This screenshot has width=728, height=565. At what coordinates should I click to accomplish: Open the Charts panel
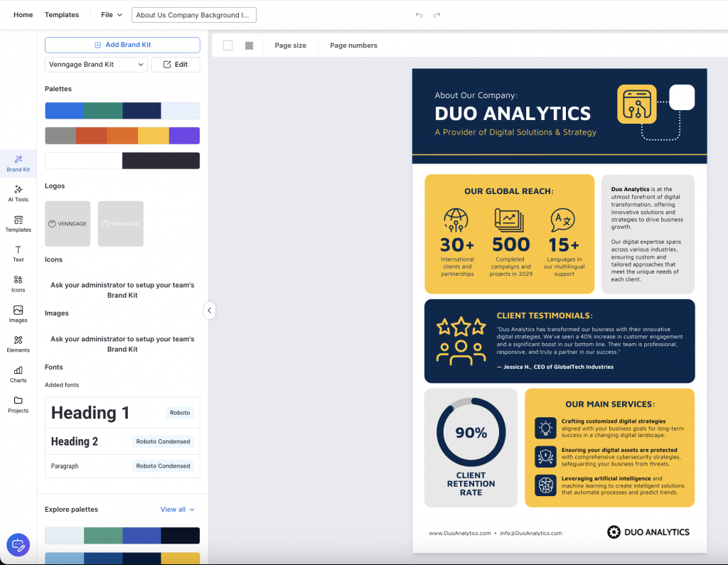(x=18, y=374)
